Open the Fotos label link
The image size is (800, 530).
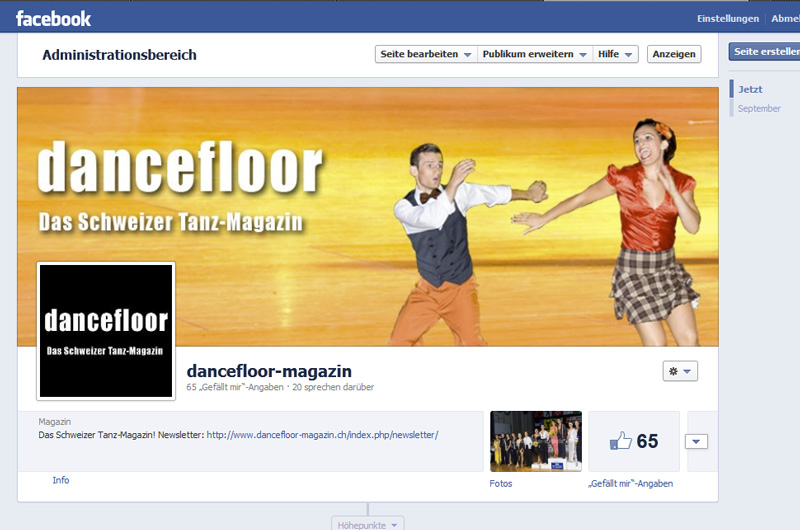click(501, 484)
